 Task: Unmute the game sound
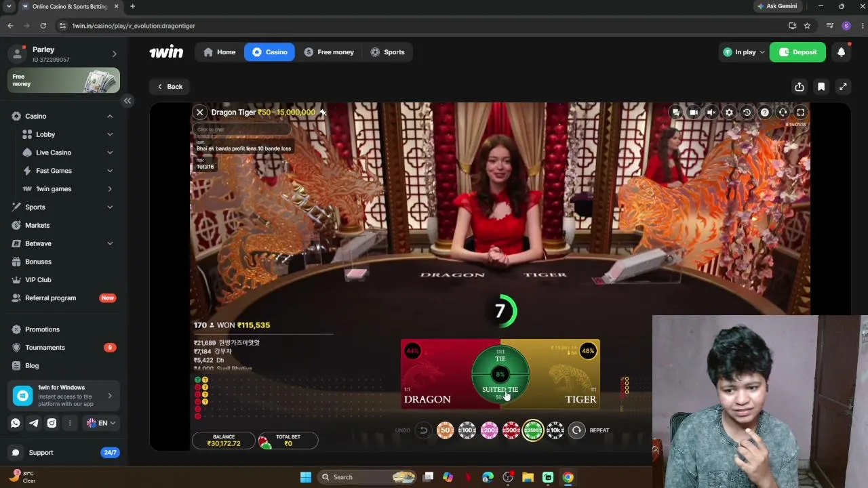click(x=711, y=113)
